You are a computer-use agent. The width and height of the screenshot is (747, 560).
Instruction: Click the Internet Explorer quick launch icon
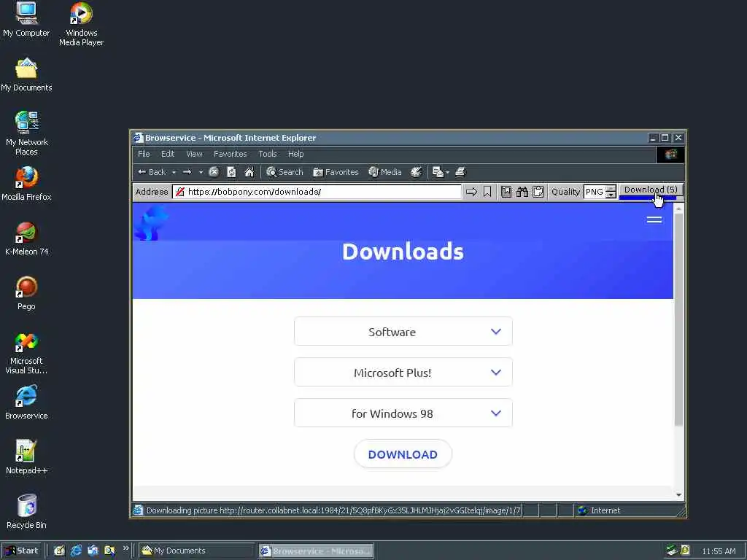76,551
